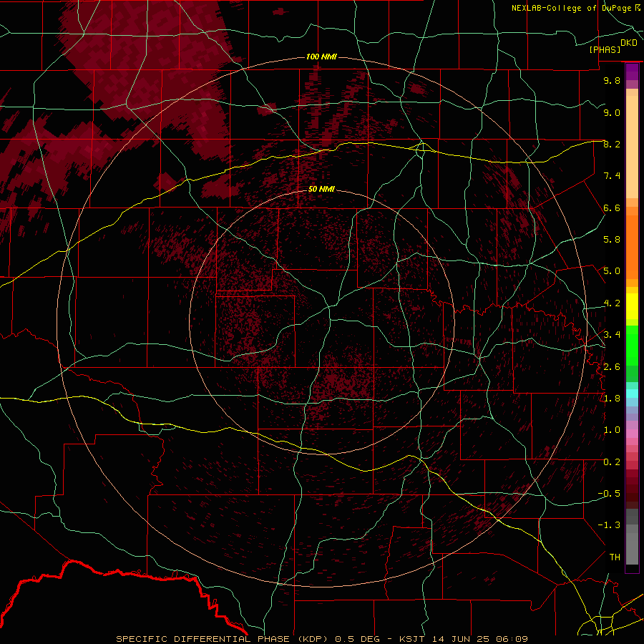Click the -1.3 value on the color scale
This screenshot has width=644, height=644.
pos(609,525)
